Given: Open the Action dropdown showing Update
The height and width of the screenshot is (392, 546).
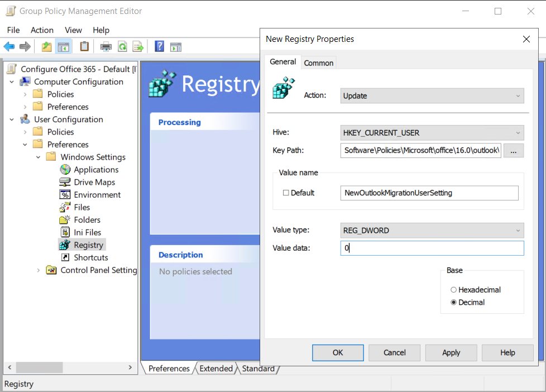Looking at the screenshot, I should 432,96.
